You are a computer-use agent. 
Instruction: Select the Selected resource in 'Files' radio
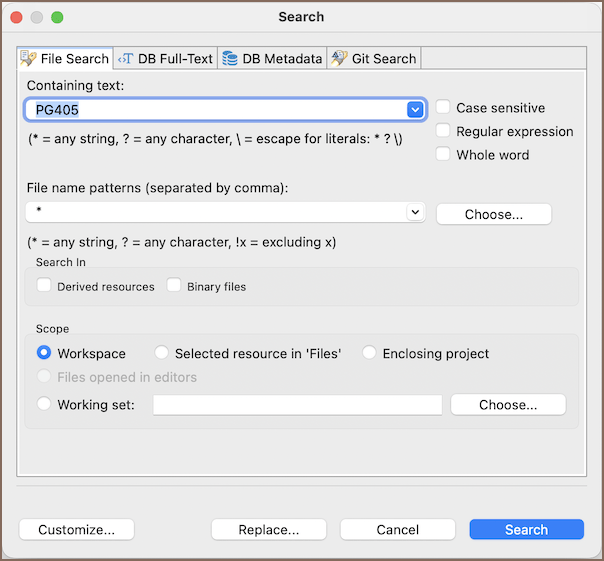pyautogui.click(x=161, y=353)
